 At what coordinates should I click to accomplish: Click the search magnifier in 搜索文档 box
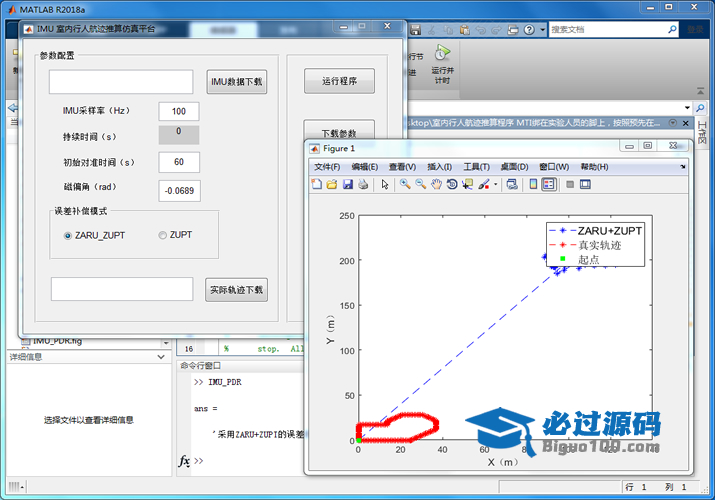pos(672,30)
